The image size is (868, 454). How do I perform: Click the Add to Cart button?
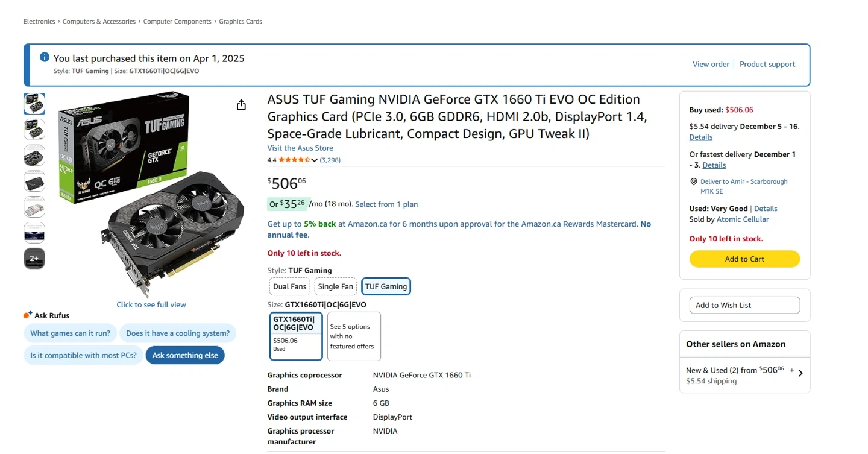click(744, 259)
